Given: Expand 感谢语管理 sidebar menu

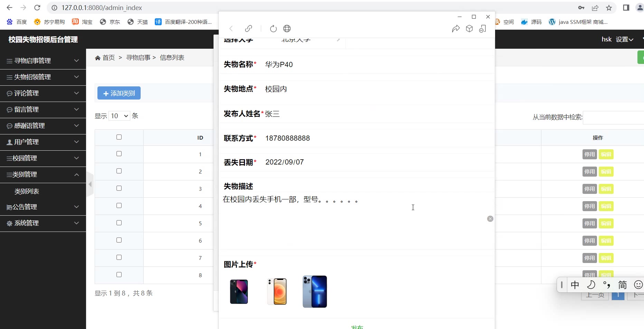Looking at the screenshot, I should pyautogui.click(x=43, y=126).
